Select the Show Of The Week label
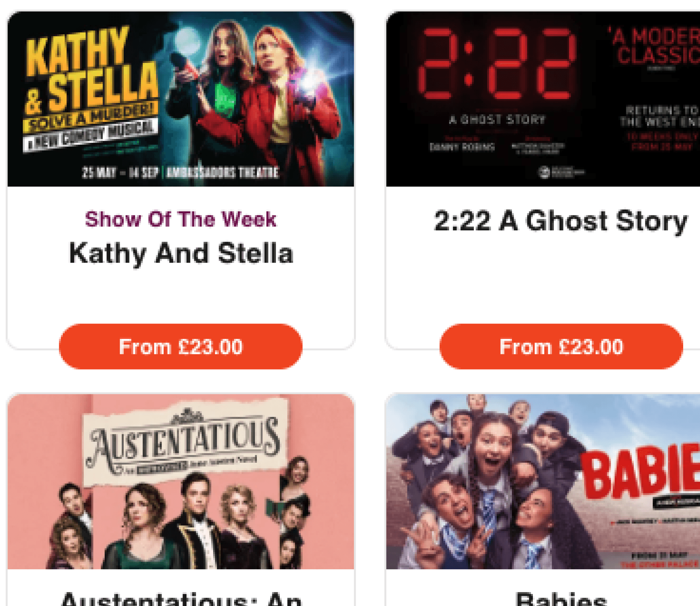700x606 pixels. coord(181,219)
